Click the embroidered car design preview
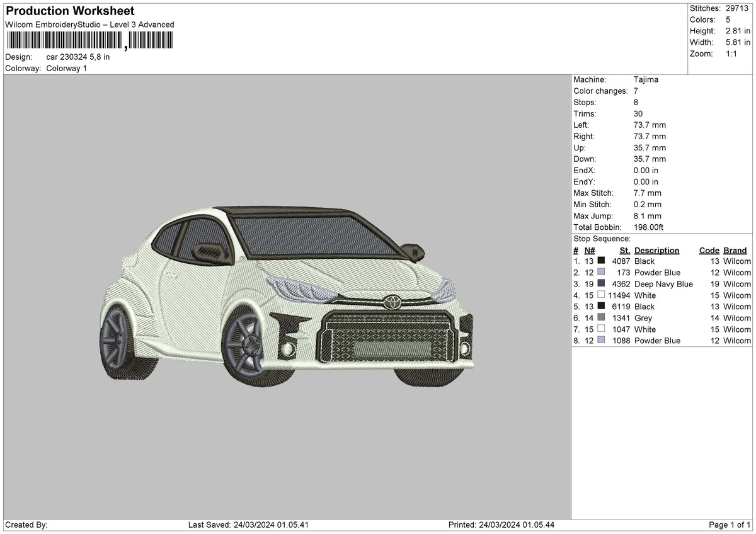The width and height of the screenshot is (756, 534). click(x=287, y=296)
